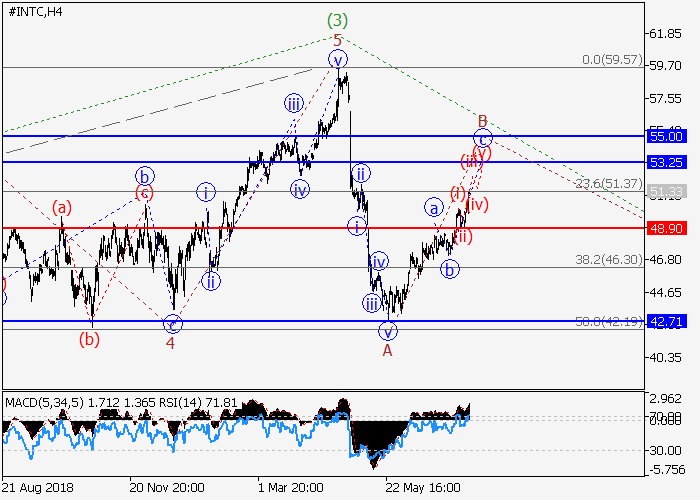Screen dimensions: 700x500
Task: Select the 23.6(51.37) Fibonacci level label
Action: [608, 183]
